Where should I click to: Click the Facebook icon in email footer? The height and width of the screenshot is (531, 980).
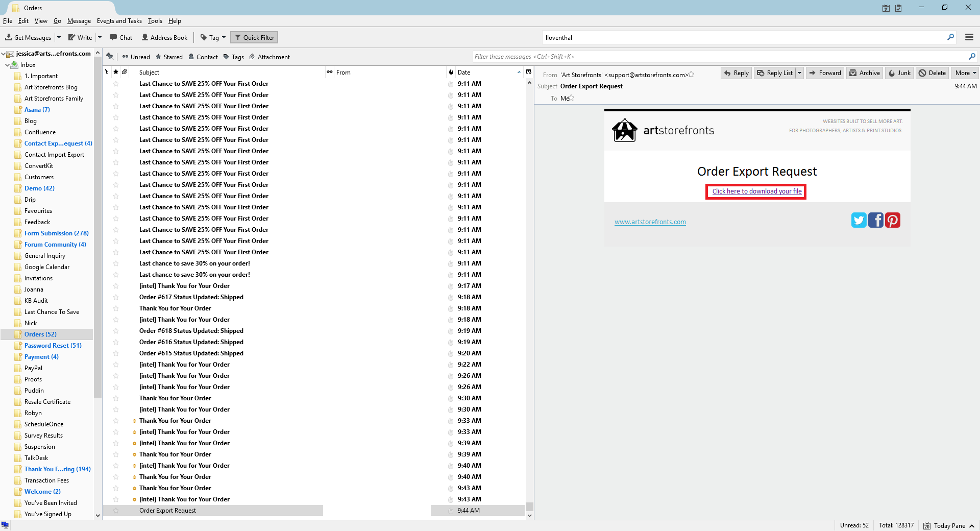coord(875,220)
